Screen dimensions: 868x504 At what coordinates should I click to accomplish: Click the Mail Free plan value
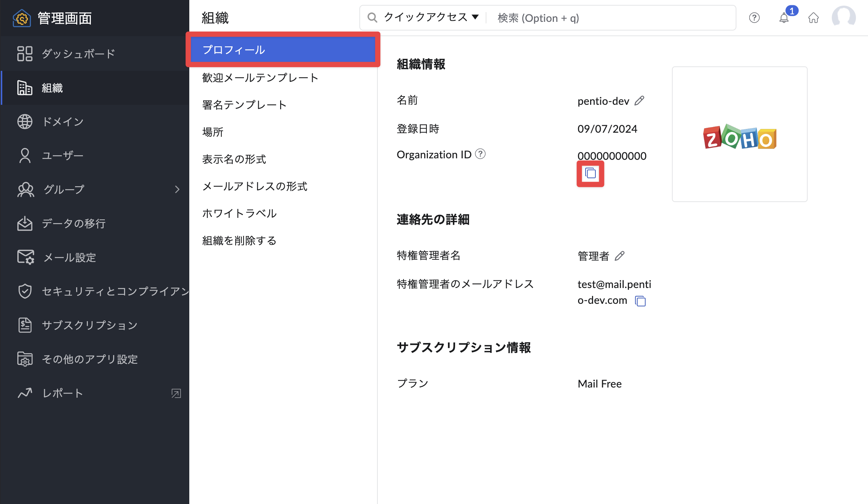click(600, 384)
